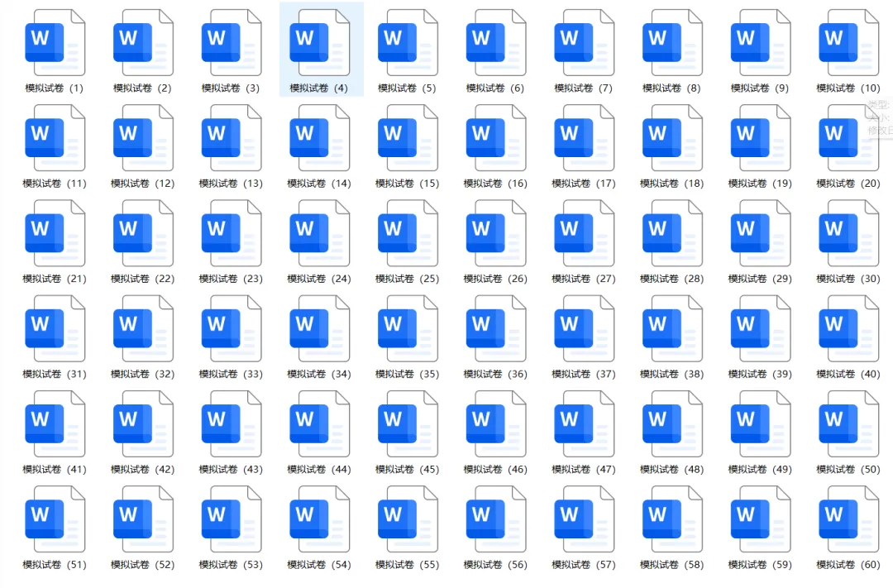Click the name 模拟试卷 (37)

584,375
